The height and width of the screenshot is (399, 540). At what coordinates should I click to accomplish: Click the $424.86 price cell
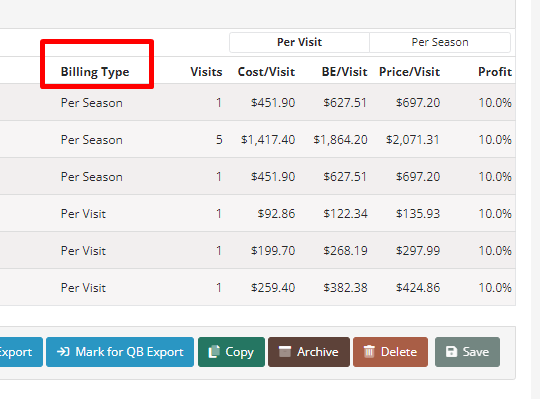click(418, 287)
